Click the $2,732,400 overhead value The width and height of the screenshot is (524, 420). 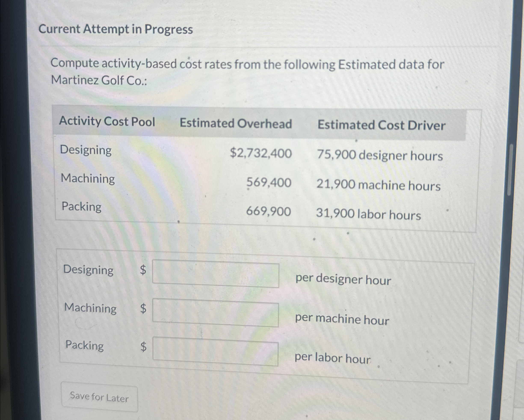261,154
